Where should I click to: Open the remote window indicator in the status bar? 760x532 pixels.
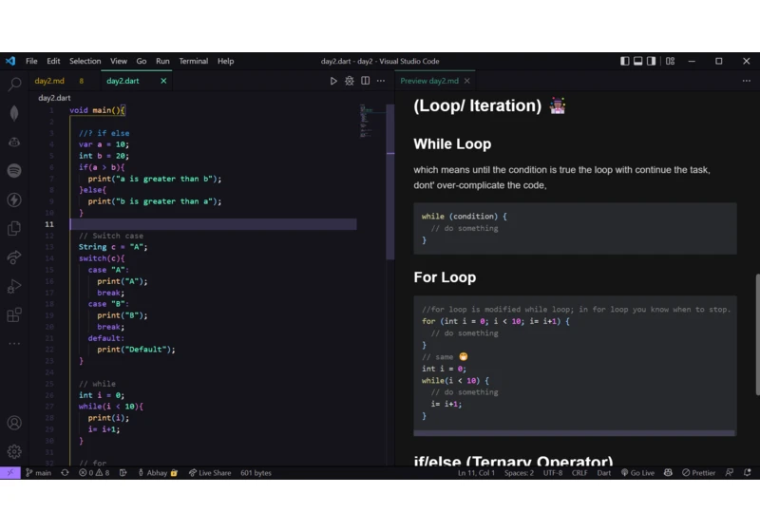[10, 473]
